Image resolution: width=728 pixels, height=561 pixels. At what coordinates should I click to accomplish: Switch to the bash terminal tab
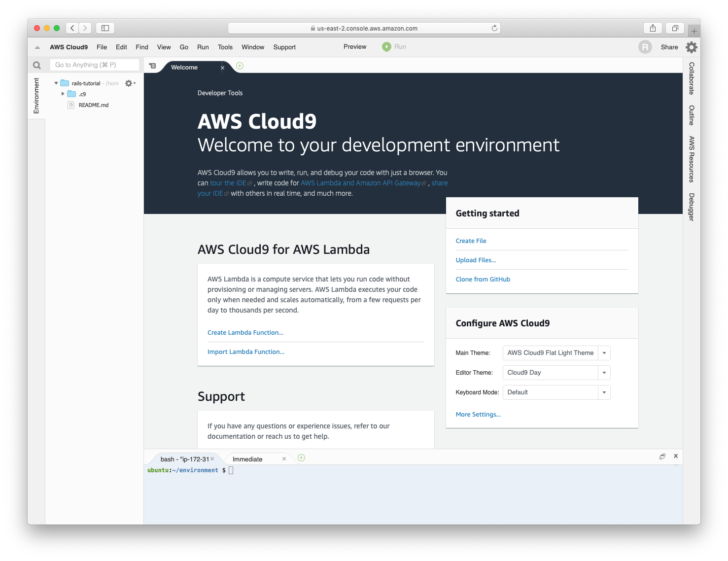tap(184, 459)
